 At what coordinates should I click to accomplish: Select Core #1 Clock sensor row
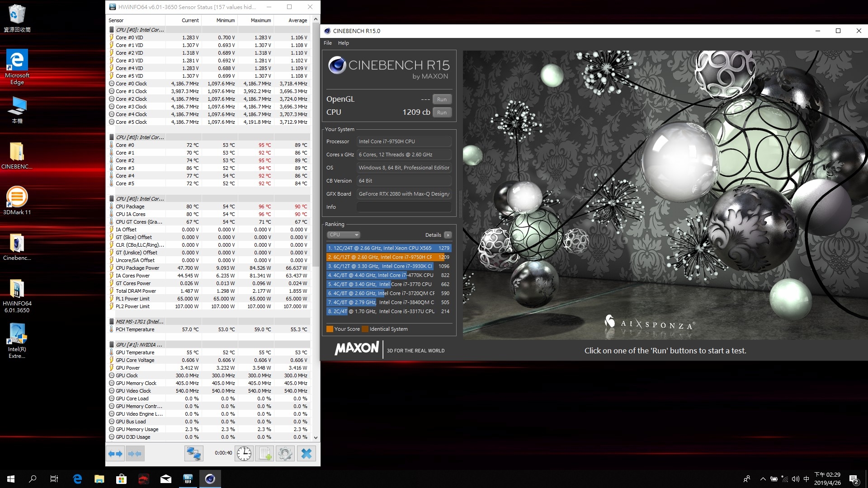208,91
